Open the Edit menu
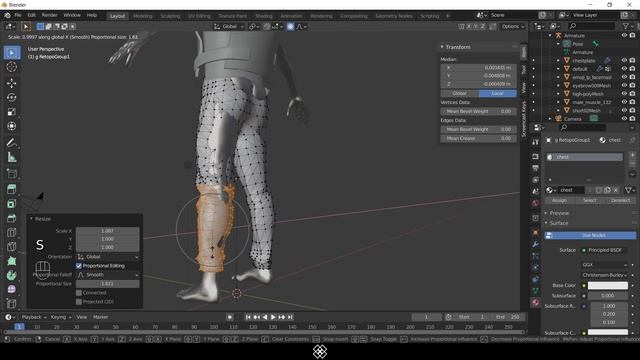This screenshot has height=360, width=640. click(x=31, y=15)
